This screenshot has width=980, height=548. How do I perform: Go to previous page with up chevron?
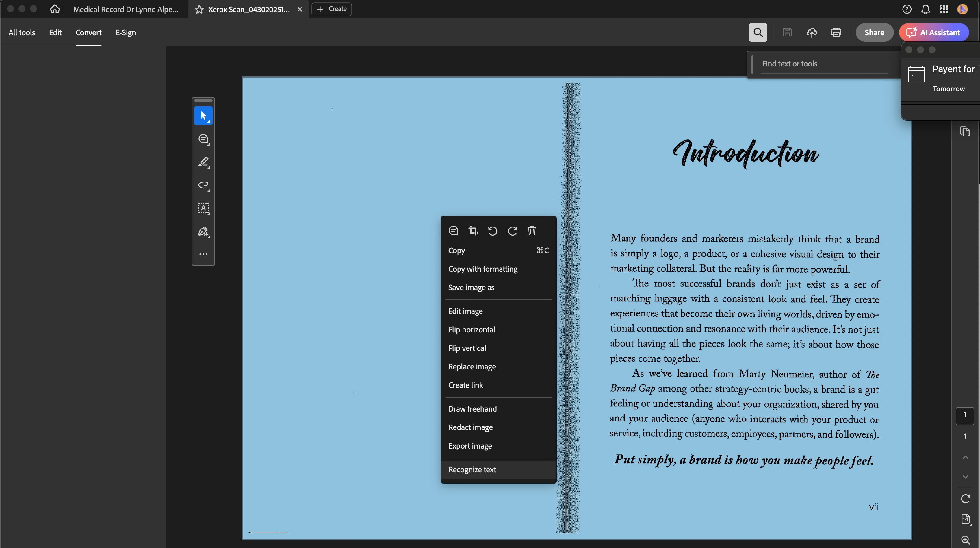tap(965, 458)
